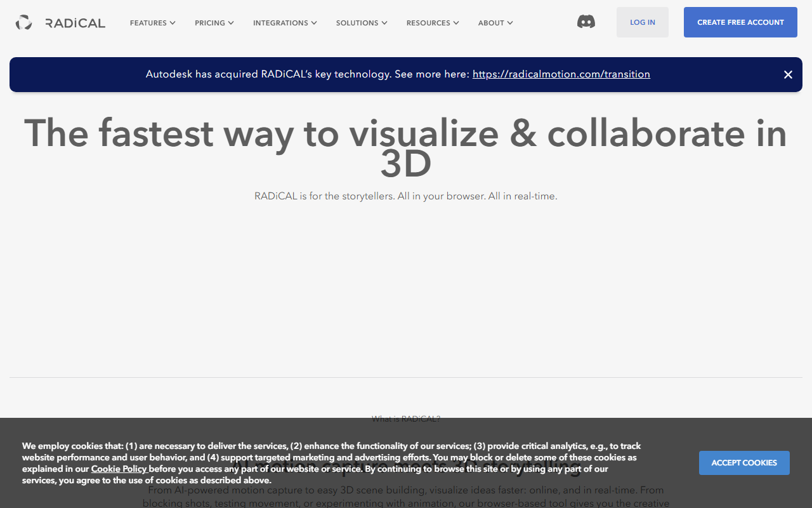Click the ACCEPT COOKIES button
This screenshot has height=508, width=812.
pyautogui.click(x=744, y=463)
